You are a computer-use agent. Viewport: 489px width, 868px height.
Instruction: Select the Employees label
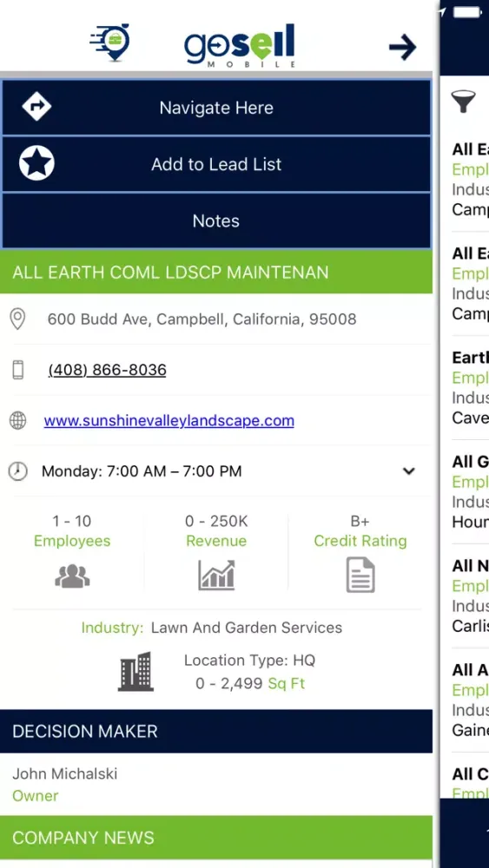pyautogui.click(x=72, y=541)
